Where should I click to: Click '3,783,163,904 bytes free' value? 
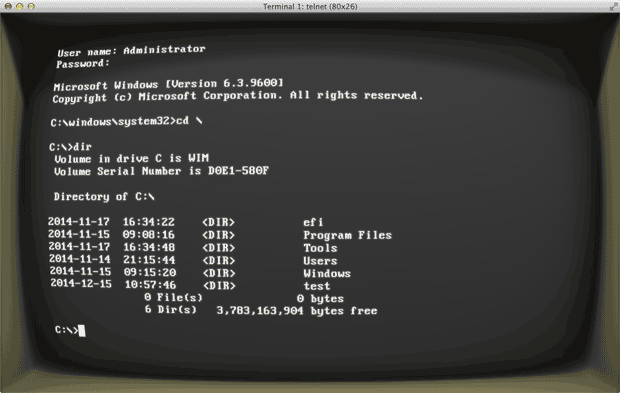tap(297, 311)
